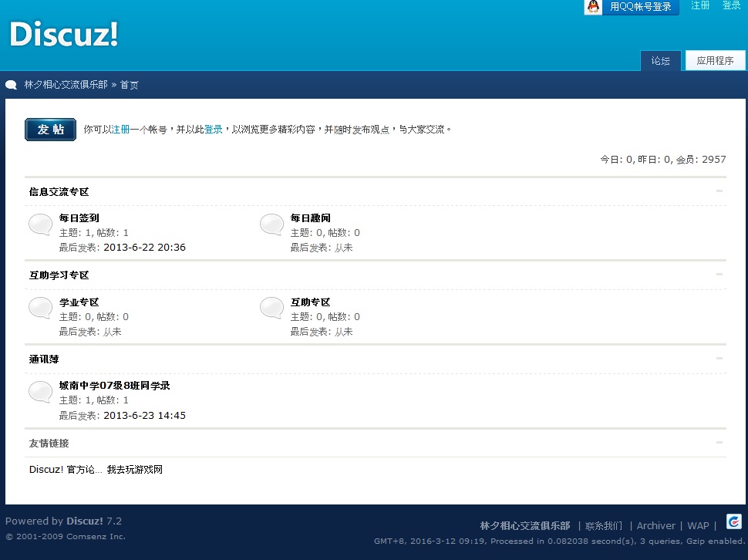Click the Discuz! logo
The width and height of the screenshot is (748, 560).
(64, 34)
